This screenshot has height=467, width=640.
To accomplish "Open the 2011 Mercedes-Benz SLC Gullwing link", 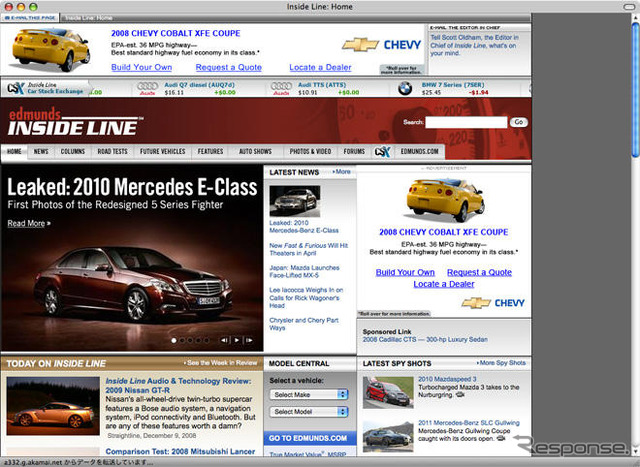I will (x=469, y=423).
